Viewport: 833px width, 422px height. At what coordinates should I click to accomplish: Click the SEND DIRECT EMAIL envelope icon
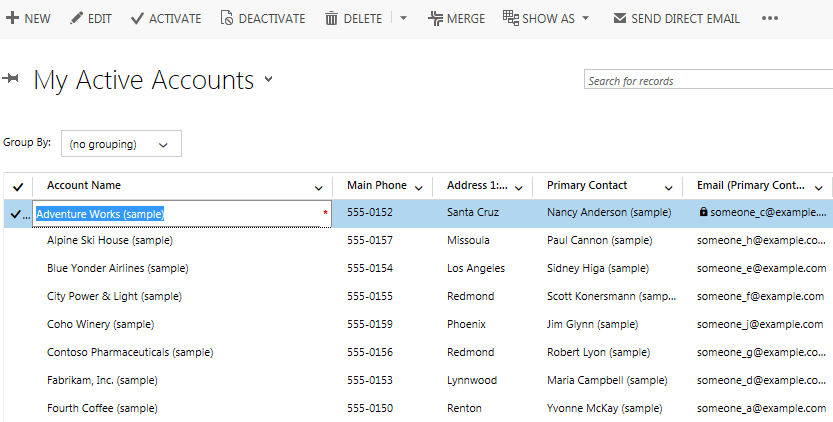pos(620,19)
